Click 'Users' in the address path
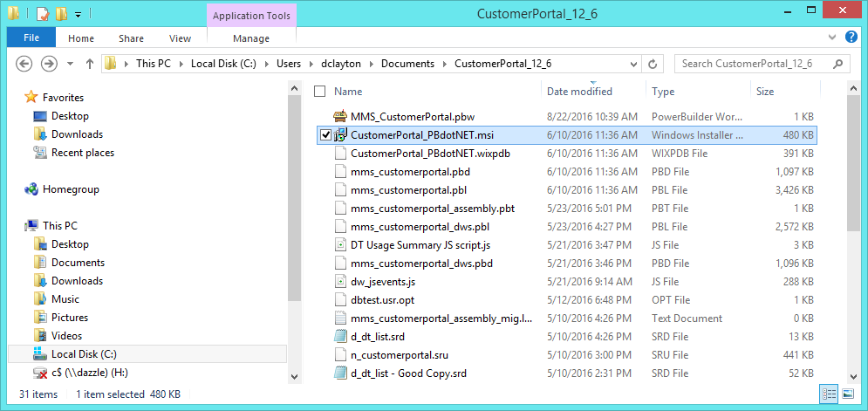Image resolution: width=868 pixels, height=411 pixels. [289, 64]
